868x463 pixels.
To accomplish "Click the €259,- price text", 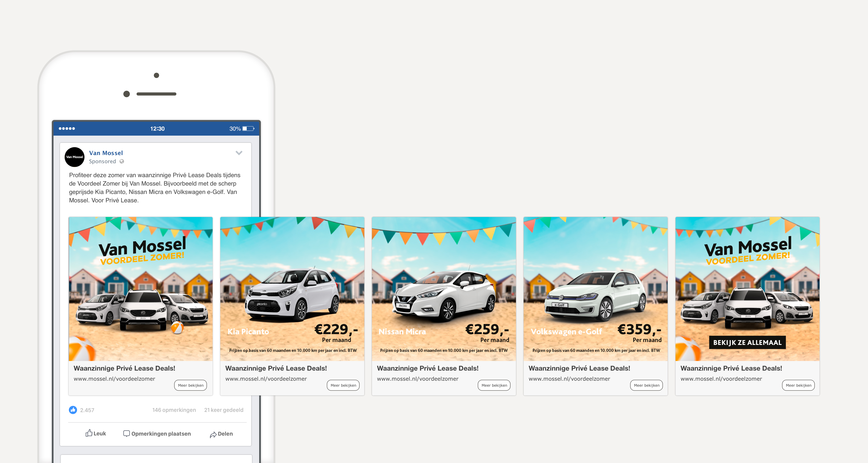I will coord(487,329).
